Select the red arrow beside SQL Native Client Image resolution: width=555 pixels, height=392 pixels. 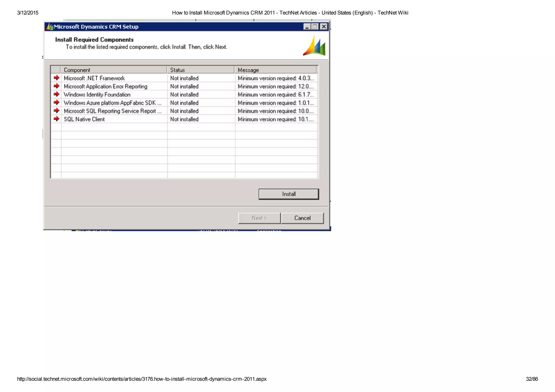(x=56, y=119)
